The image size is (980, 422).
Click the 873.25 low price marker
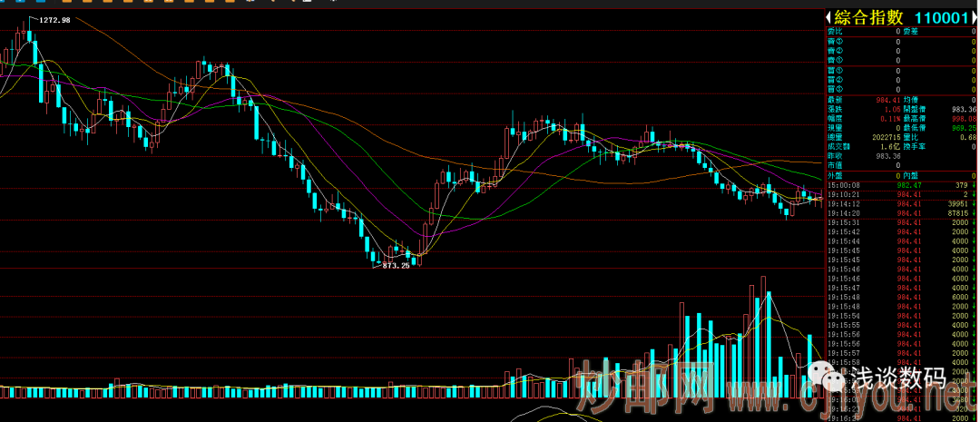(x=396, y=266)
